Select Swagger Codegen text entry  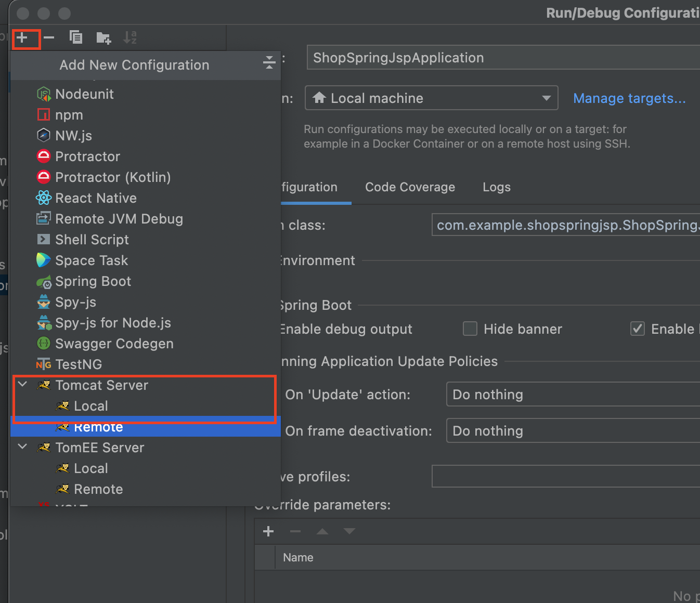[x=114, y=344]
